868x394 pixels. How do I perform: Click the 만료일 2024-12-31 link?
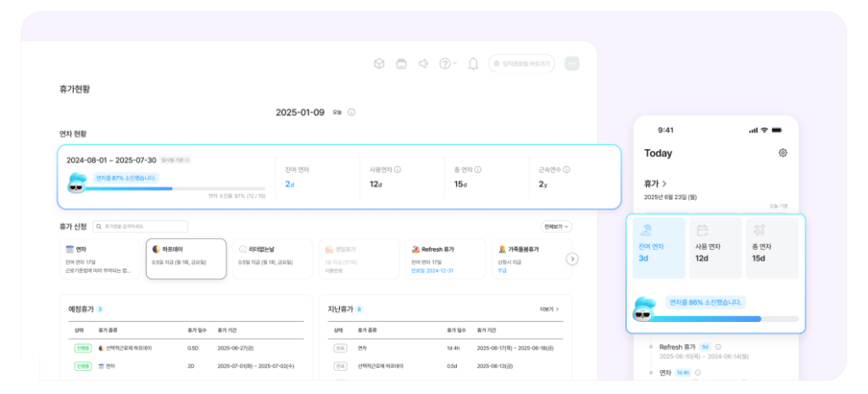pos(432,270)
